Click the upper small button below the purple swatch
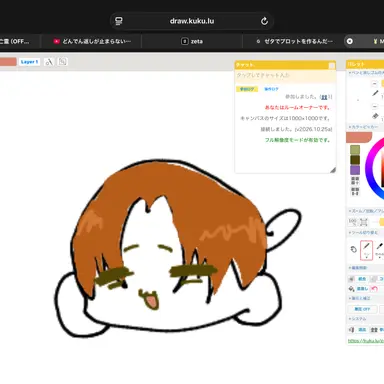The image size is (384, 384). 355,181
